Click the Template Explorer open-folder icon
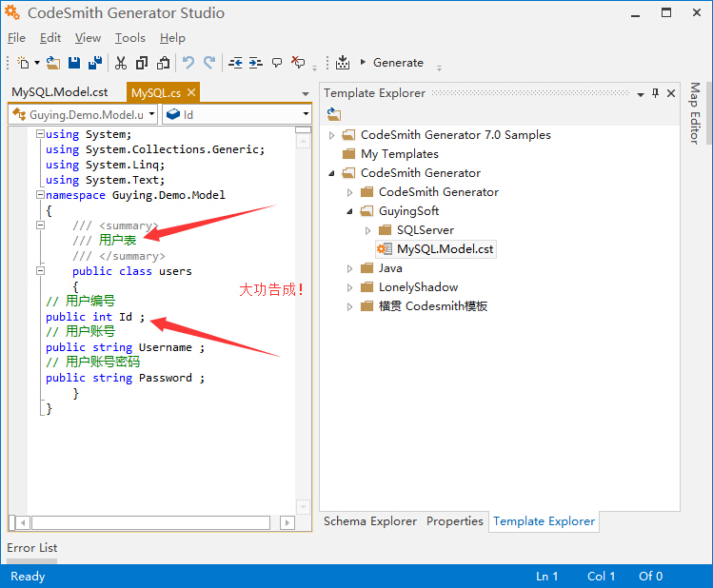This screenshot has height=588, width=713. pos(334,114)
